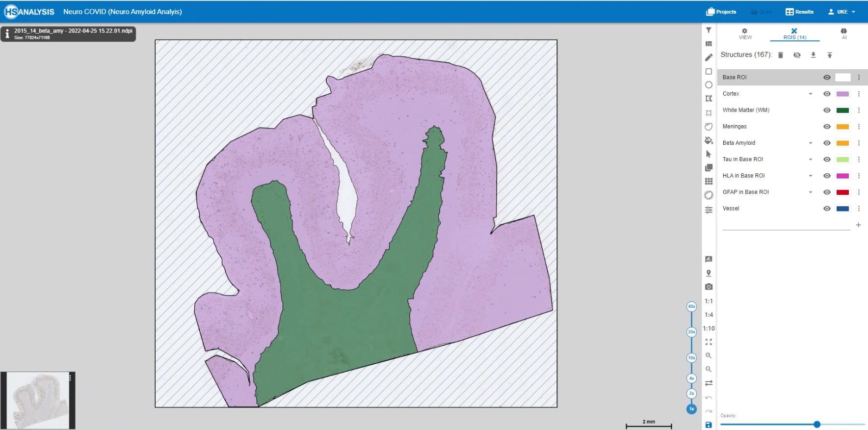Open the filter tool in toolbar
Viewport: 868px width, 430px height.
tap(709, 30)
